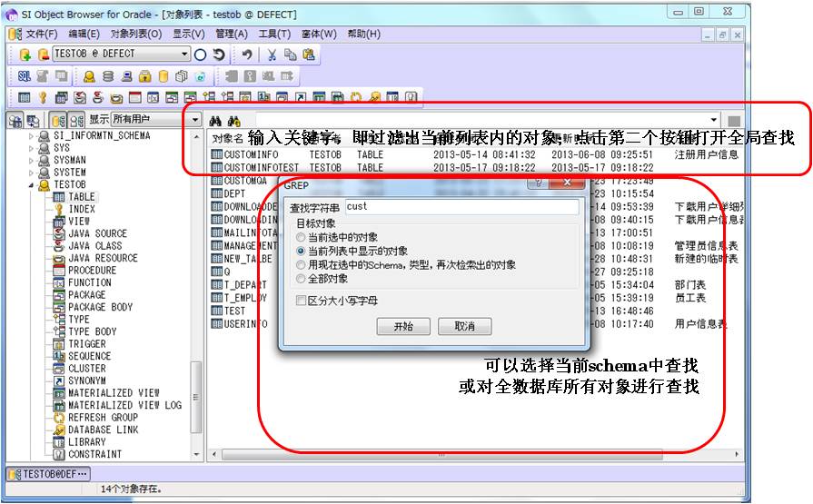This screenshot has width=813, height=504.
Task: Click the 开始 button in GREP dialog
Action: click(403, 326)
